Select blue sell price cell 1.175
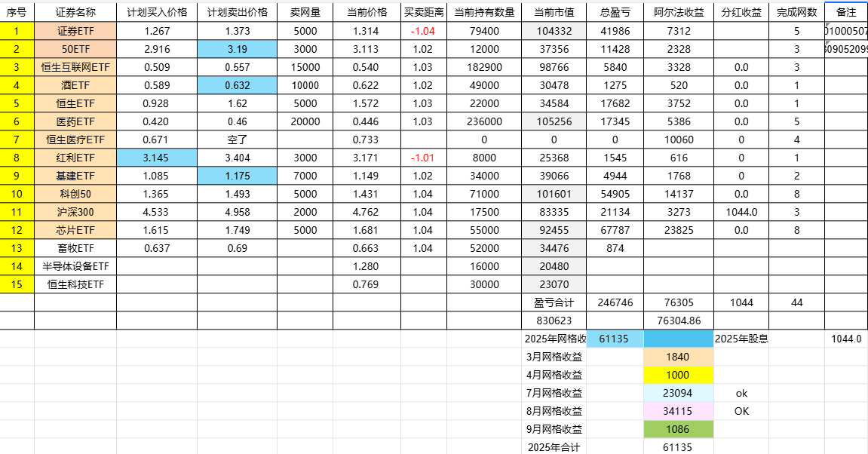 [x=237, y=176]
